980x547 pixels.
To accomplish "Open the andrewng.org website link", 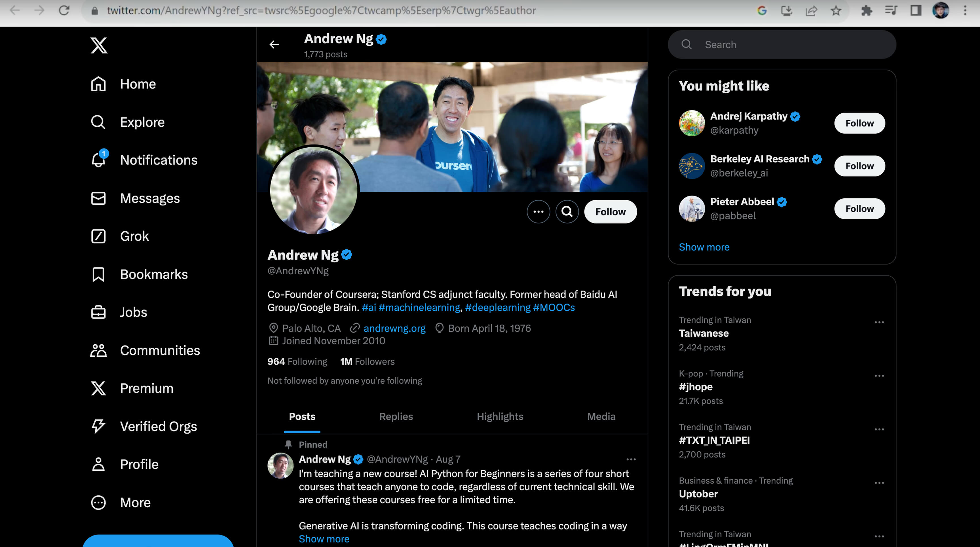I will pyautogui.click(x=394, y=328).
